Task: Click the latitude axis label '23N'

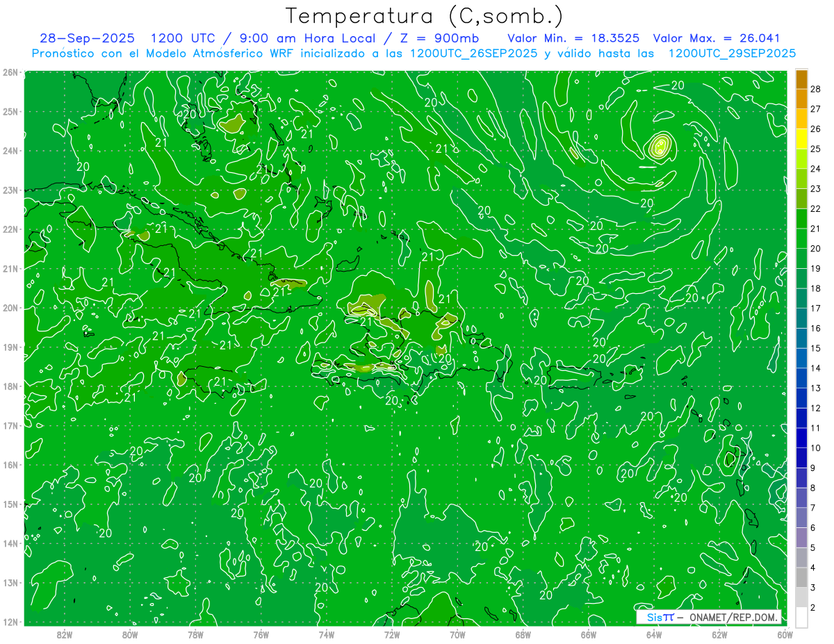Action: [10, 190]
